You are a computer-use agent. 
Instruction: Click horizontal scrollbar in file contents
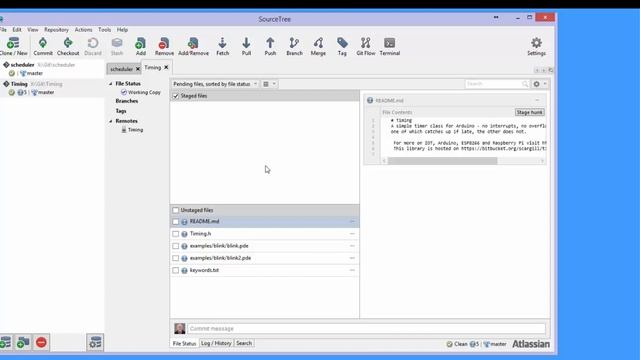pyautogui.click(x=442, y=161)
